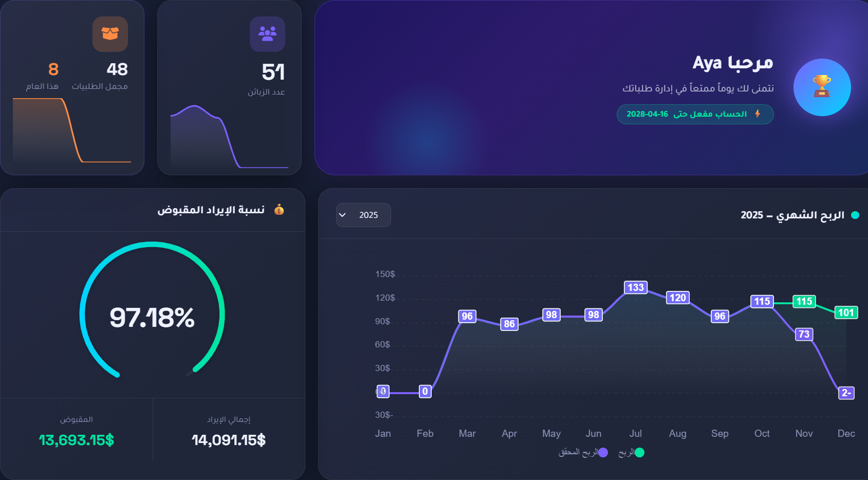Click the green dot beside monthly profit title

(855, 215)
